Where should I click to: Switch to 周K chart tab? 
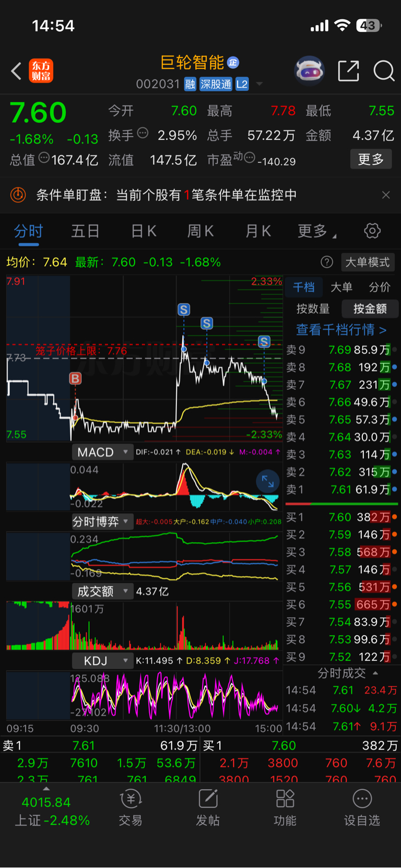coord(200,231)
